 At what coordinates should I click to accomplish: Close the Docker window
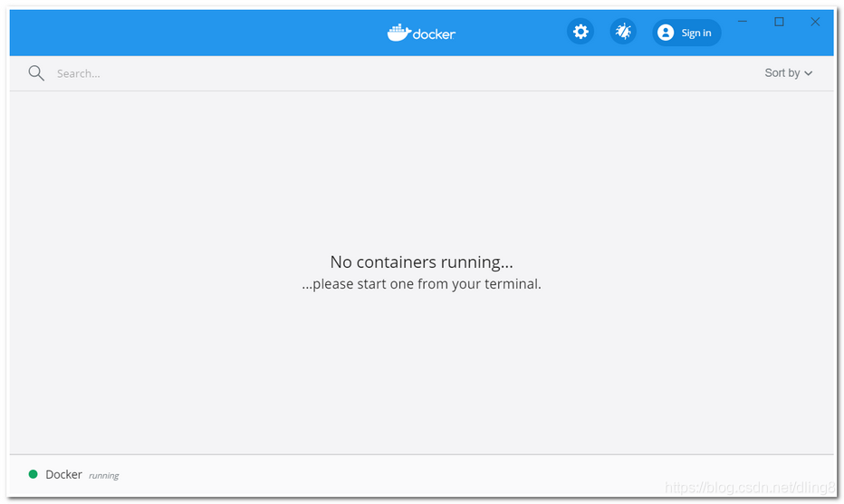click(x=815, y=22)
